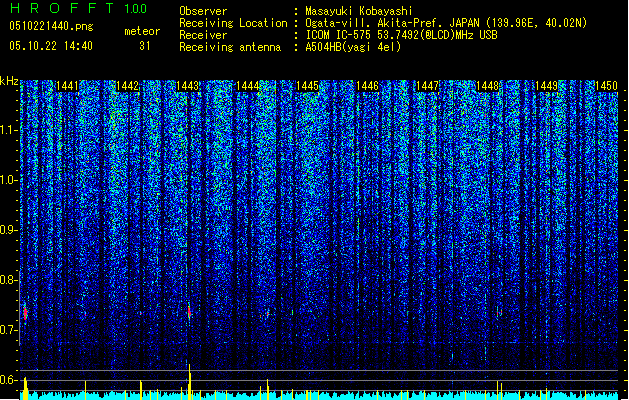The height and width of the screenshot is (400, 629).
Task: Click the A504HB yagi antenna text
Action: pyautogui.click(x=353, y=47)
